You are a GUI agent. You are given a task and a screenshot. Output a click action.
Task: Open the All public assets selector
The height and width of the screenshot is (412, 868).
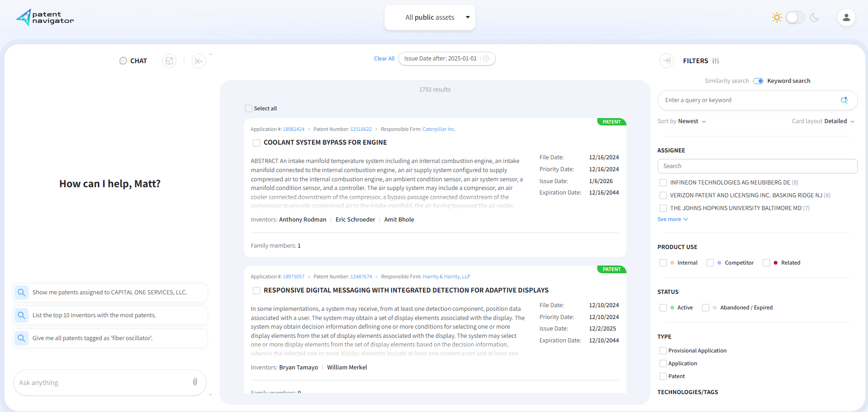429,17
